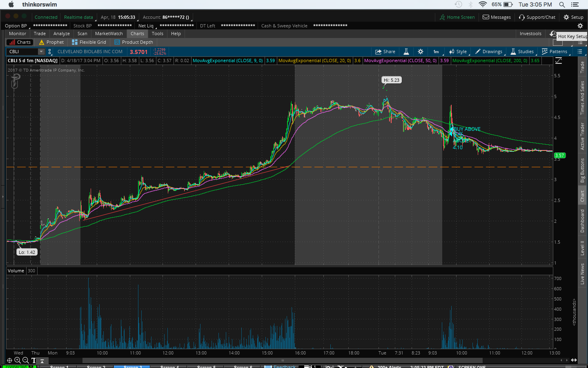Click the Hi: 5.23 price label

(x=392, y=80)
